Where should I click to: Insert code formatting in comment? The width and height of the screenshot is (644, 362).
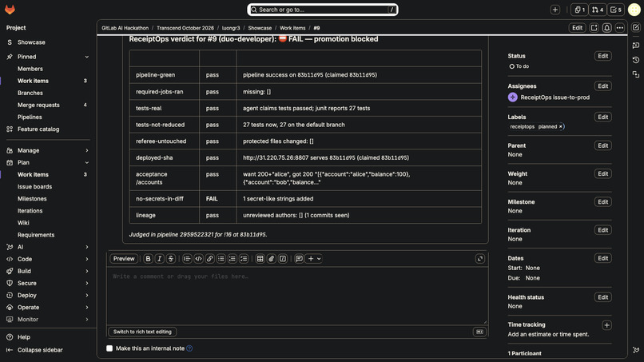tap(198, 258)
